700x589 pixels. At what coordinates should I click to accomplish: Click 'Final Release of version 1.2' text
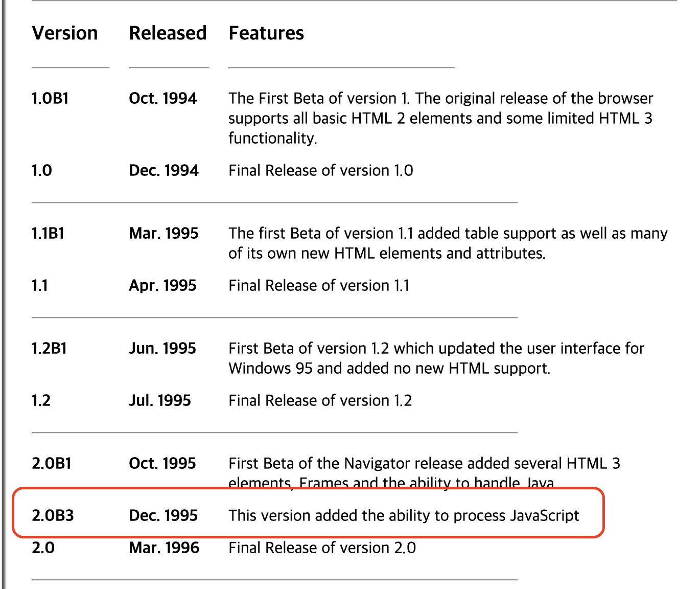(320, 400)
